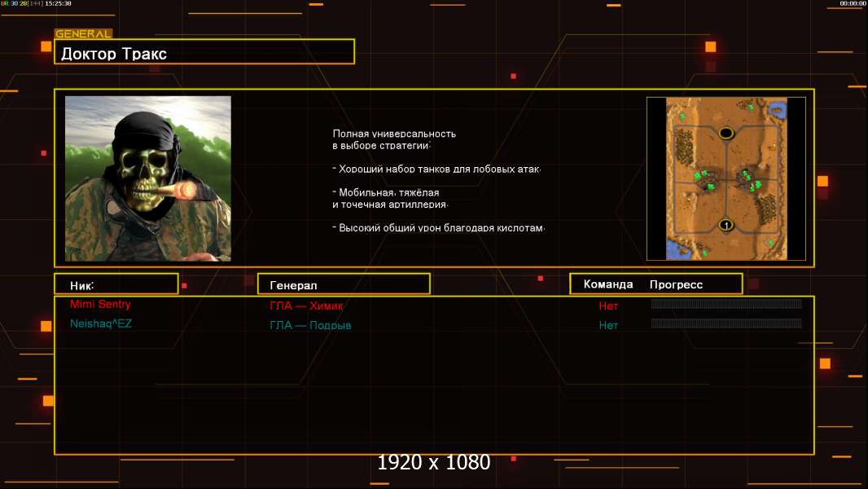Click the Хороший набор танков description line
The width and height of the screenshot is (868, 489).
pos(436,169)
